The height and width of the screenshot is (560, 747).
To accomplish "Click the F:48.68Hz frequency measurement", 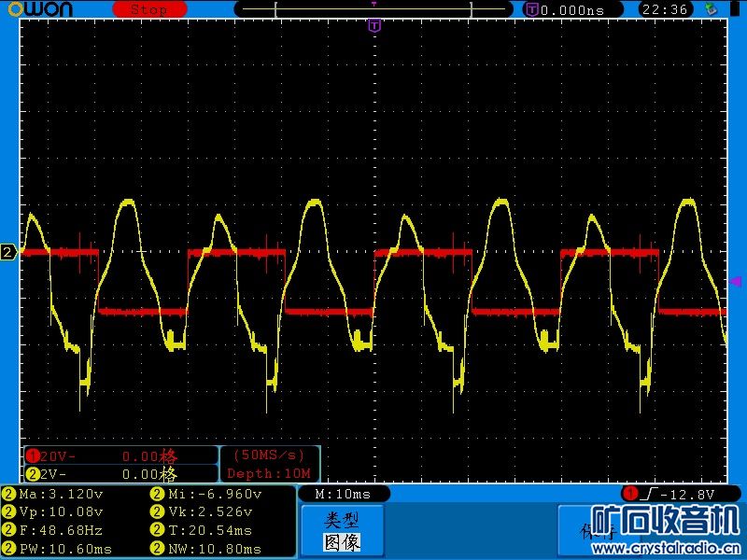I will click(x=53, y=530).
